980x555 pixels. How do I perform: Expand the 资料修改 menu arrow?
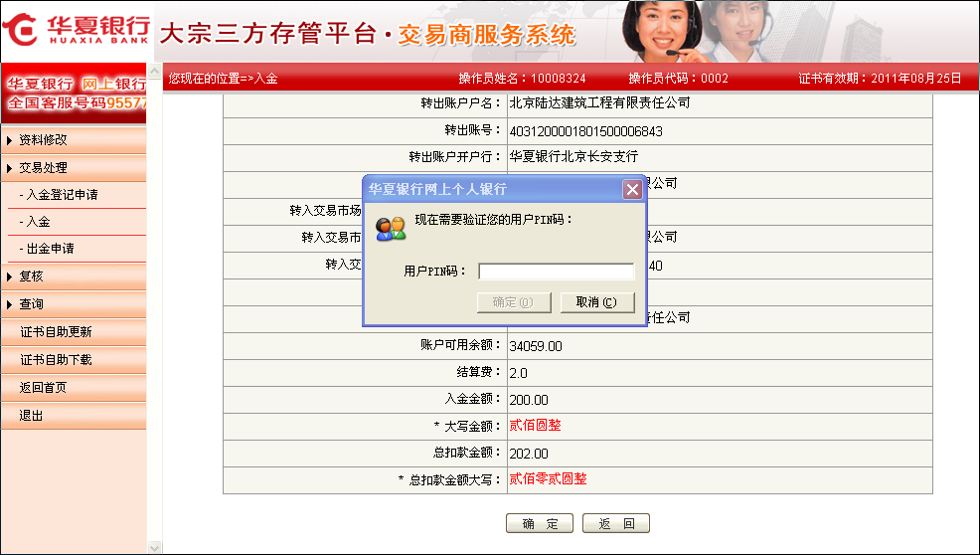9,140
